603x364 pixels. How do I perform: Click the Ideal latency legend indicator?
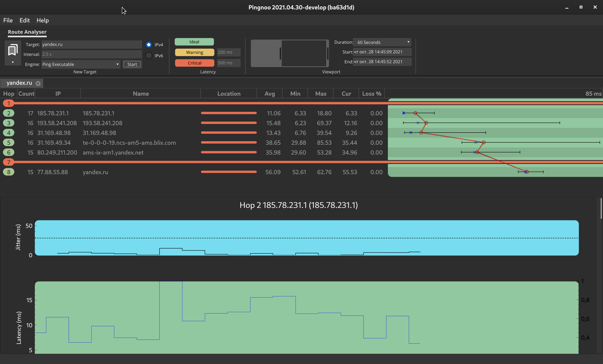(x=194, y=42)
